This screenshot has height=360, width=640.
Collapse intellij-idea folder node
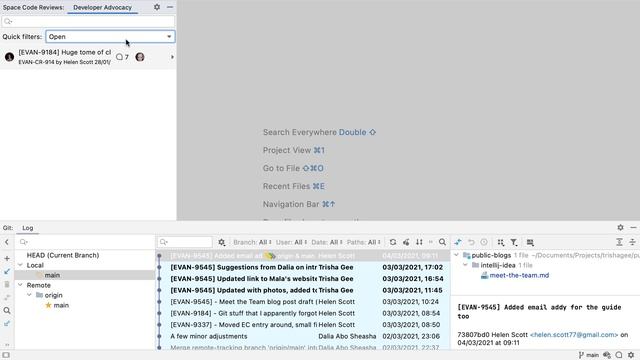coord(465,265)
